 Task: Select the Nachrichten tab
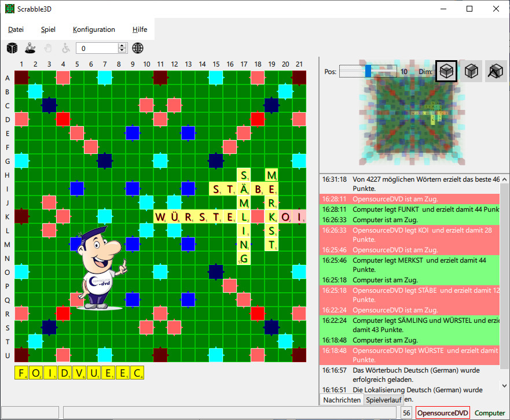click(x=342, y=400)
